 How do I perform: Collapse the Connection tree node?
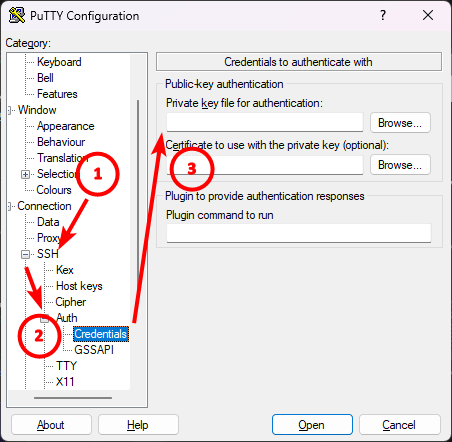coord(11,206)
